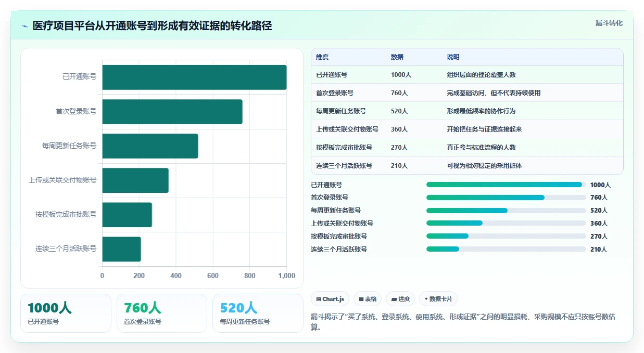Click the chart axis label 连续三个月活跃账号
The image size is (644, 353).
pyautogui.click(x=66, y=249)
